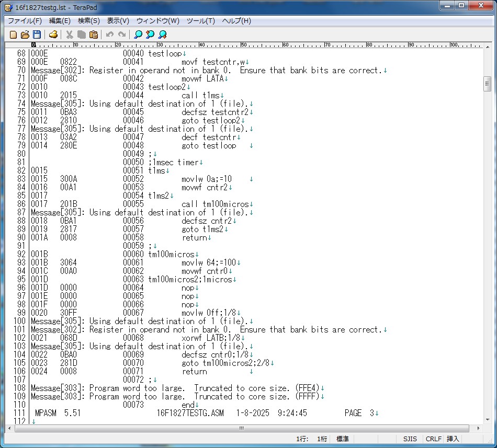497x448 pixels.
Task: Click the SJIS encoding status entry
Action: pyautogui.click(x=410, y=439)
